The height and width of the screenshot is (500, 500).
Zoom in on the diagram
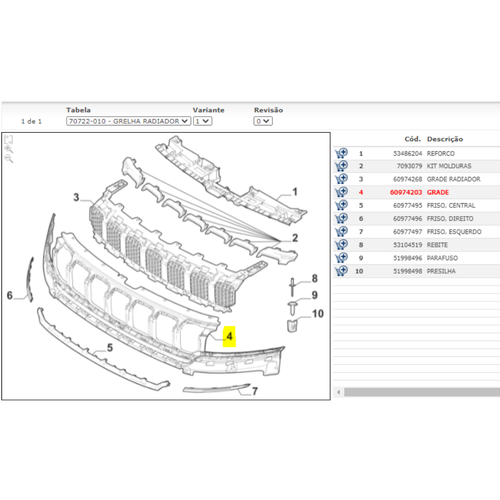[x=9, y=149]
